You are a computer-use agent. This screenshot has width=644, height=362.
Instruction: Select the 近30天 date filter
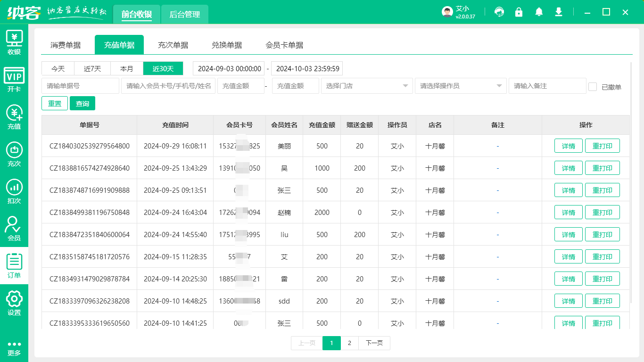pyautogui.click(x=163, y=68)
